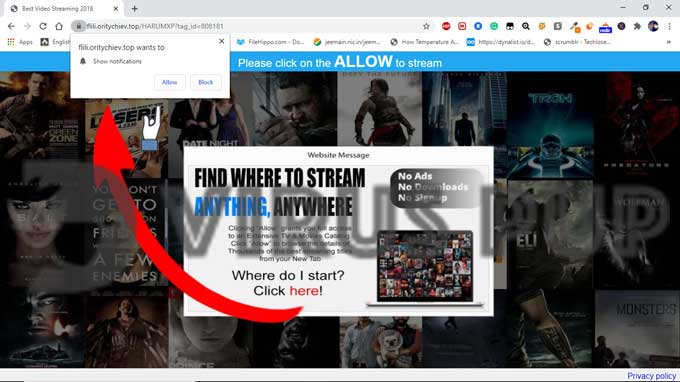Click the TRON movie poster

pyautogui.click(x=550, y=126)
